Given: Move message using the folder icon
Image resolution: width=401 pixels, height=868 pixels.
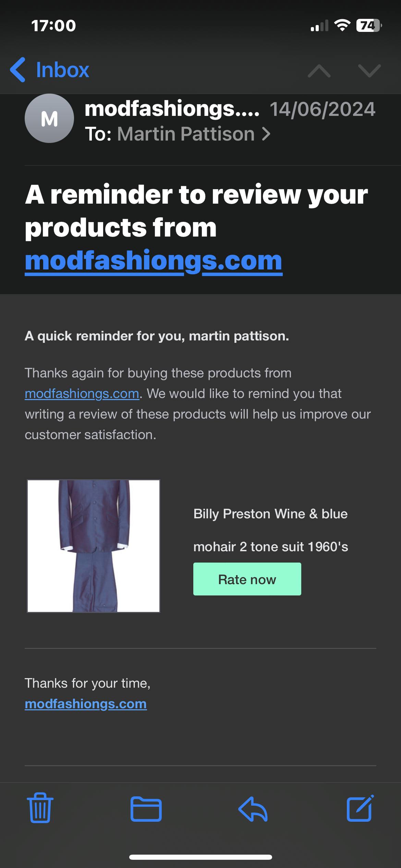Looking at the screenshot, I should pos(146,809).
